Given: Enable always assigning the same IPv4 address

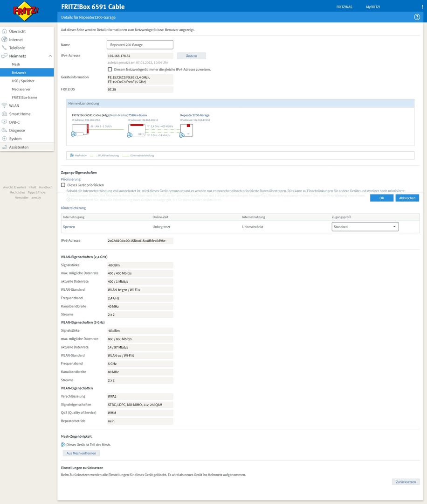Looking at the screenshot, I should point(110,69).
